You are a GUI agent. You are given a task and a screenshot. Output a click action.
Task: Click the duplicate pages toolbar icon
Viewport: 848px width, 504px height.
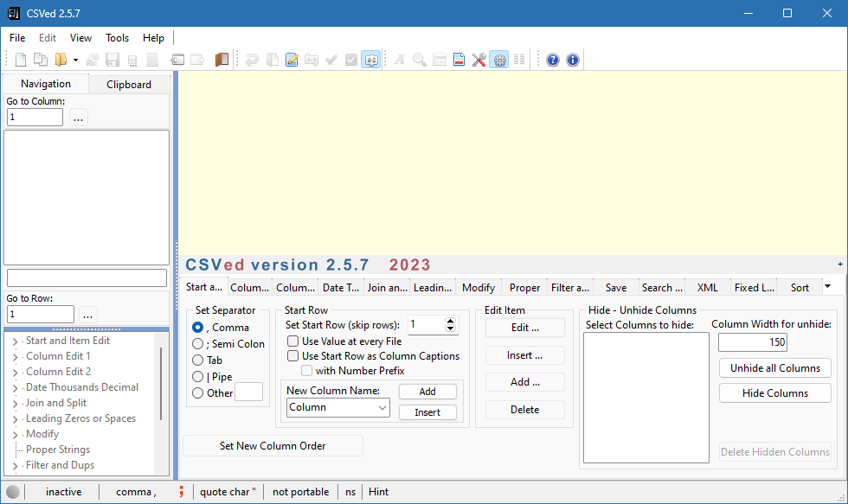click(41, 60)
